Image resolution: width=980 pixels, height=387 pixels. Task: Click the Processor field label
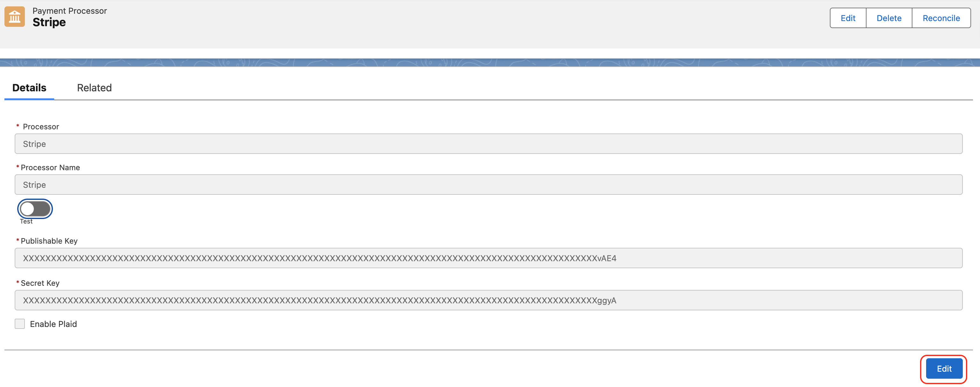point(41,126)
